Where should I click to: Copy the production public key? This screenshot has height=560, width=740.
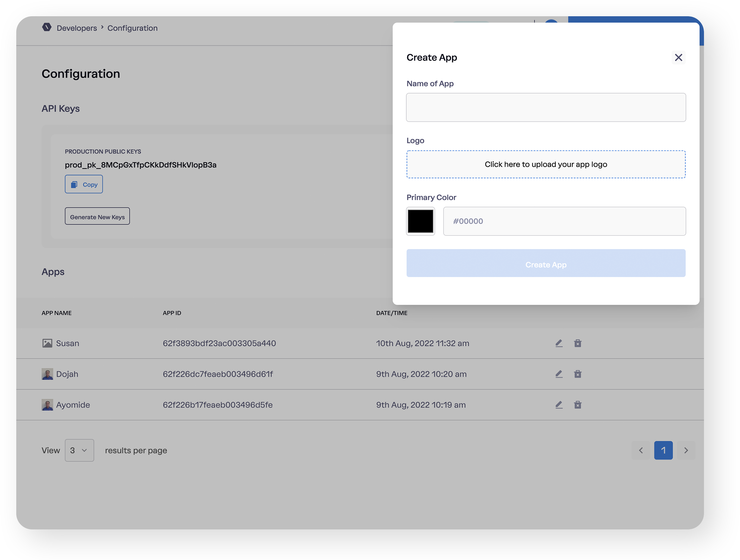click(x=84, y=184)
